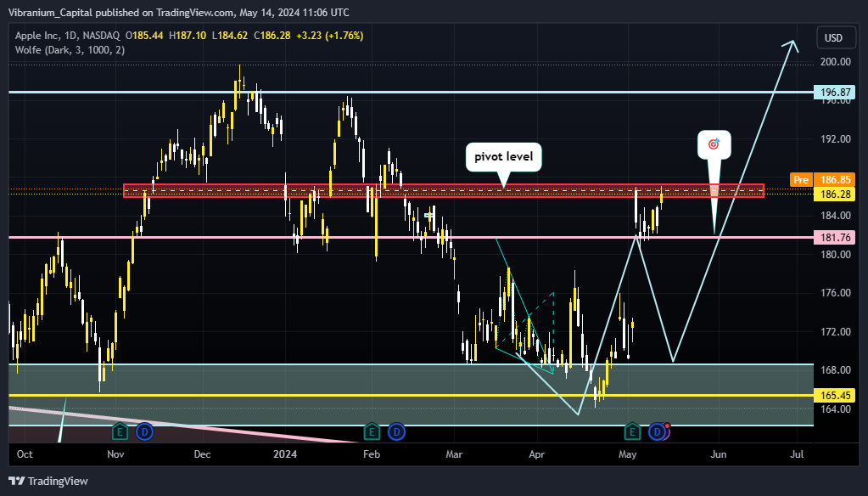Click the Dec label on the time axis
Viewport: 868px width, 496px height.
202,454
